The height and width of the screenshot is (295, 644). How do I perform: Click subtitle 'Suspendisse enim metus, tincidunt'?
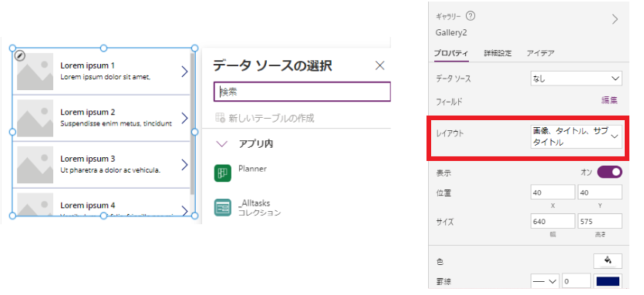click(116, 123)
